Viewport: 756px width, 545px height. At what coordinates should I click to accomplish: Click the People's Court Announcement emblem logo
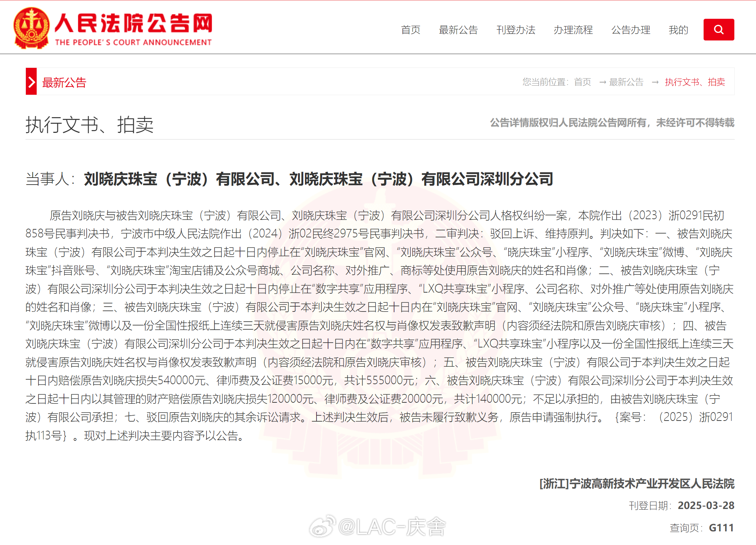point(31,28)
